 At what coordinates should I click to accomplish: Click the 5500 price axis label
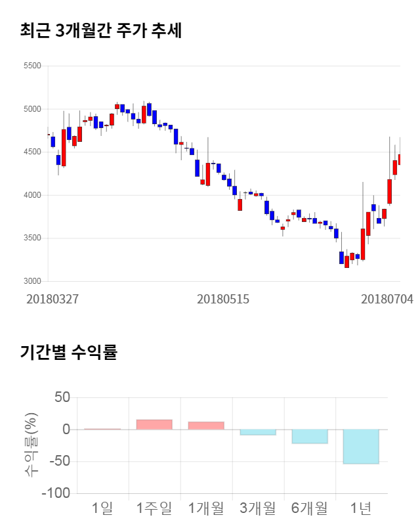pos(31,66)
